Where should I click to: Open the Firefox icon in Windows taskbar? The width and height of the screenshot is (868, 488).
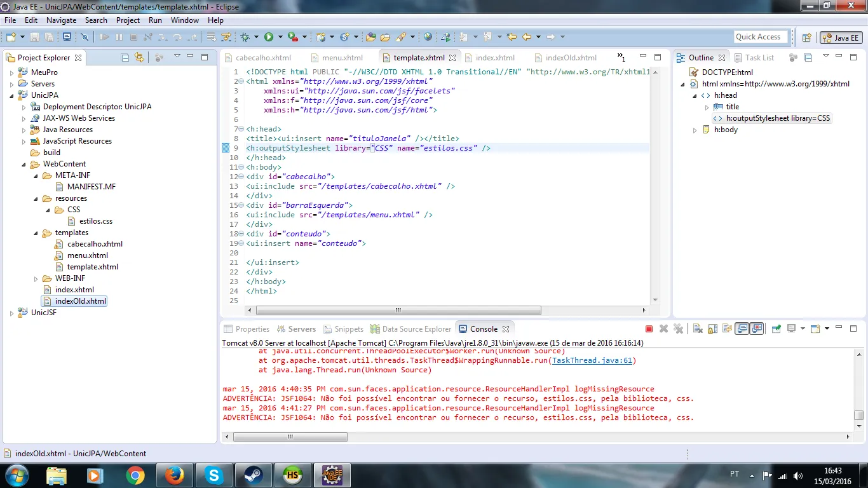174,475
